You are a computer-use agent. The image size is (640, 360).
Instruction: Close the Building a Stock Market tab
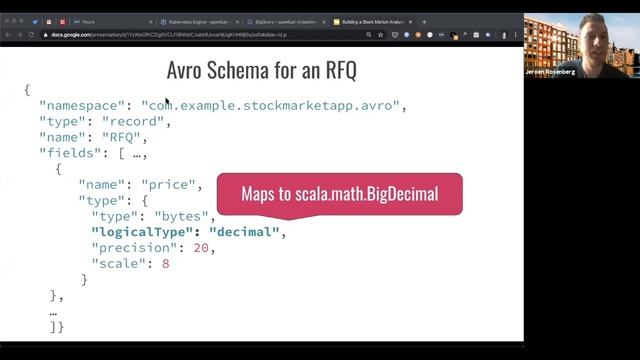[410, 22]
